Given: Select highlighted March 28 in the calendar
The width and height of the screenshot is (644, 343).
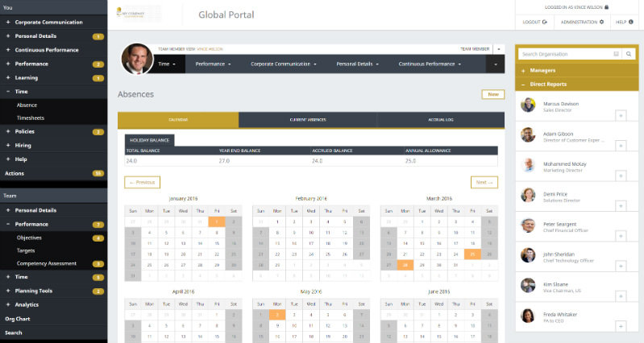Looking at the screenshot, I should (405, 265).
